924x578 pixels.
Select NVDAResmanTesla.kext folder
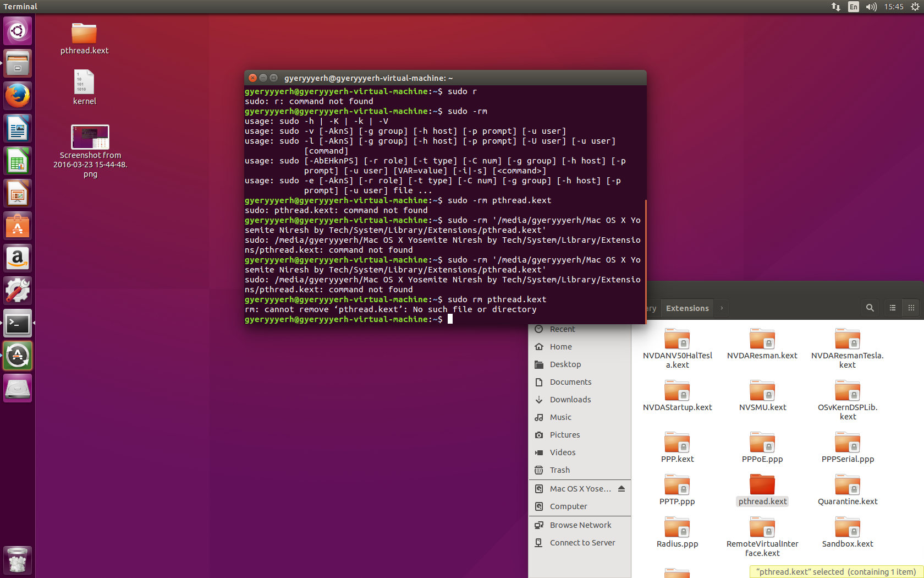(848, 348)
